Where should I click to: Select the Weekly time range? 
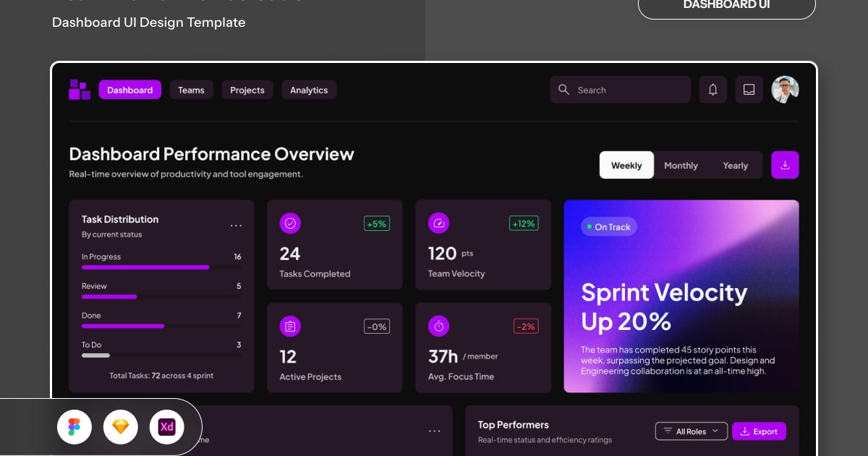pos(626,165)
